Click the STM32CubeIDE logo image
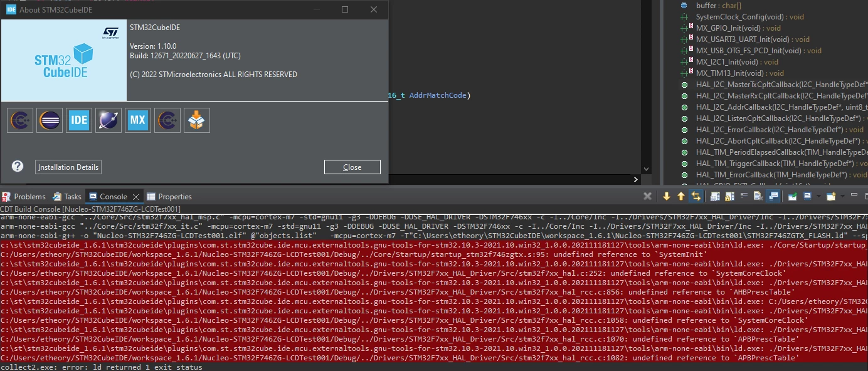The image size is (868, 371). tap(64, 60)
